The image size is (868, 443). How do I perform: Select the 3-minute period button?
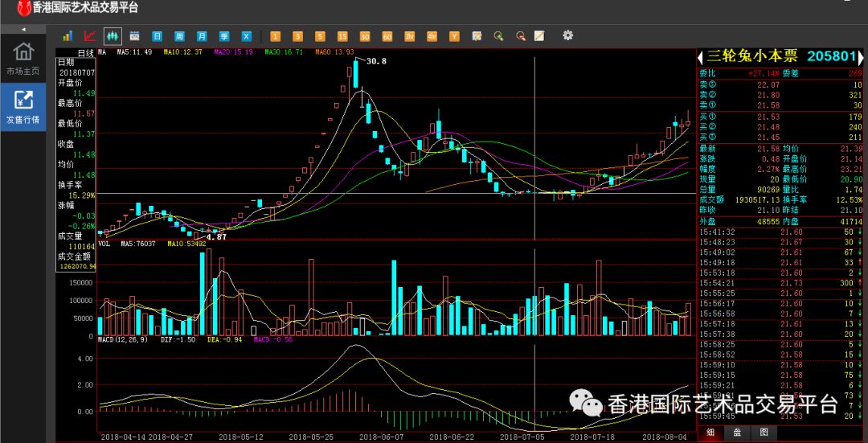pos(298,36)
